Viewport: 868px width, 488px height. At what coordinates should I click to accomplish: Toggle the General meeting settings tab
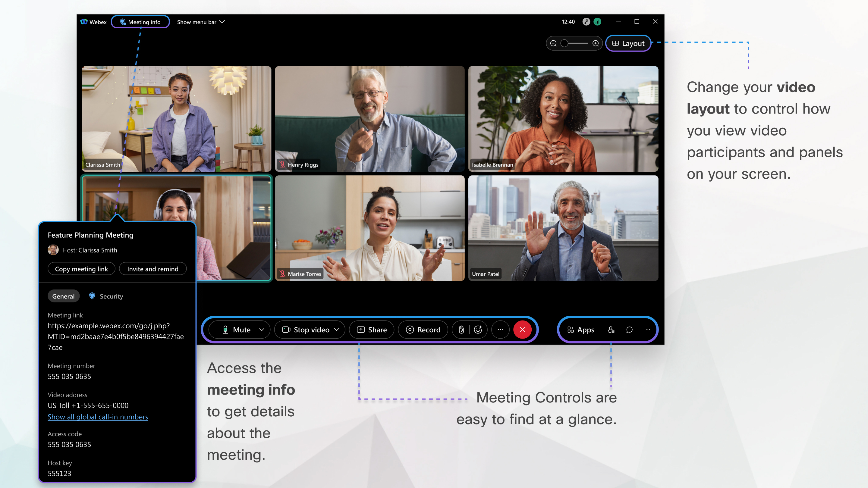pyautogui.click(x=63, y=296)
